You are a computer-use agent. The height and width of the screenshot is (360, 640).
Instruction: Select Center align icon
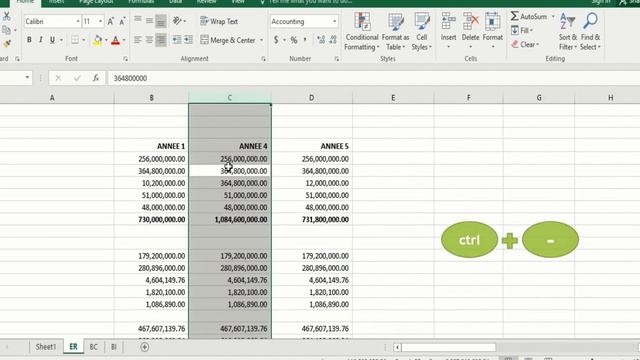pos(149,40)
